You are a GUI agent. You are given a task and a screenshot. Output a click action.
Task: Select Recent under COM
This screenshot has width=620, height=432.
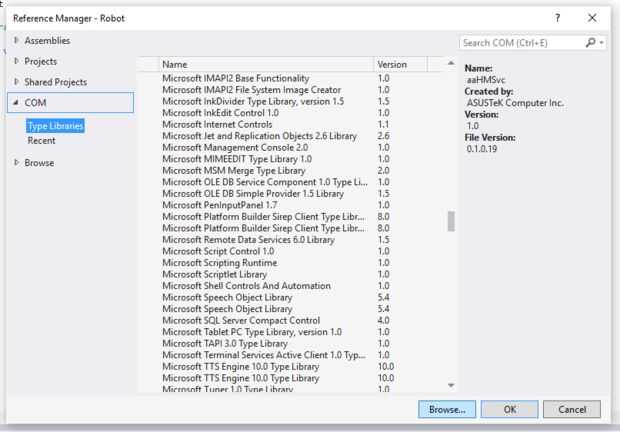coord(42,140)
